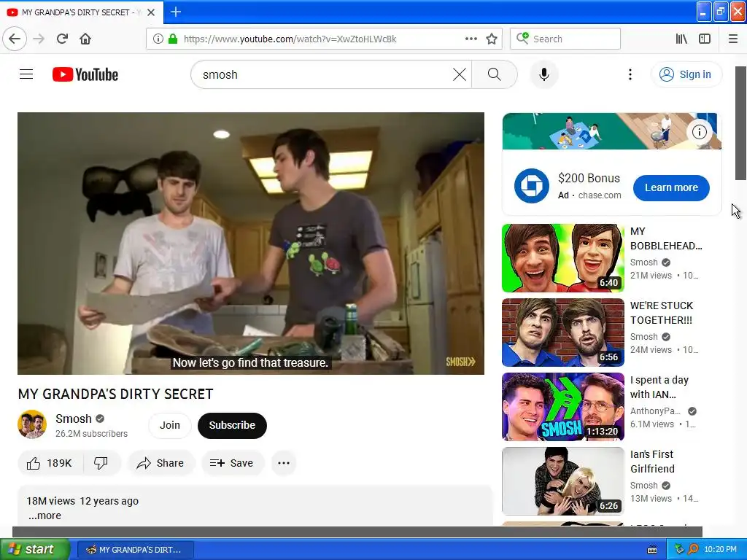
Task: Open the Chase logo in the ad
Action: click(x=531, y=186)
